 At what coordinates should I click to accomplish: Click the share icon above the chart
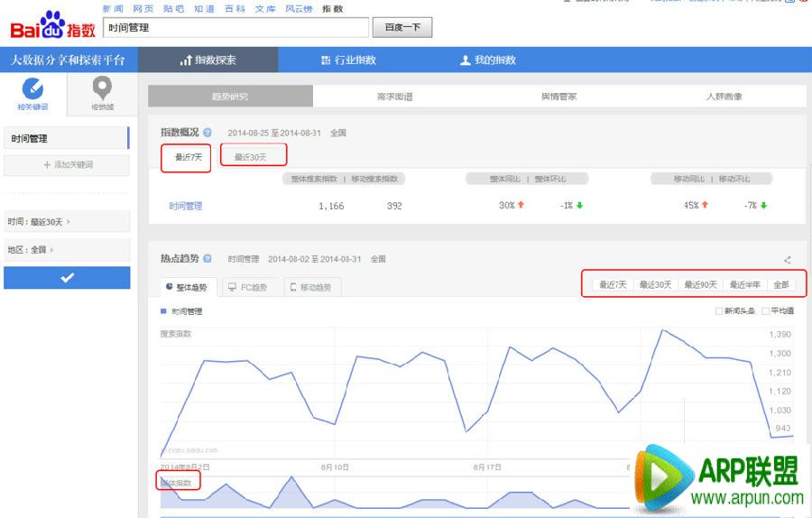[x=788, y=260]
